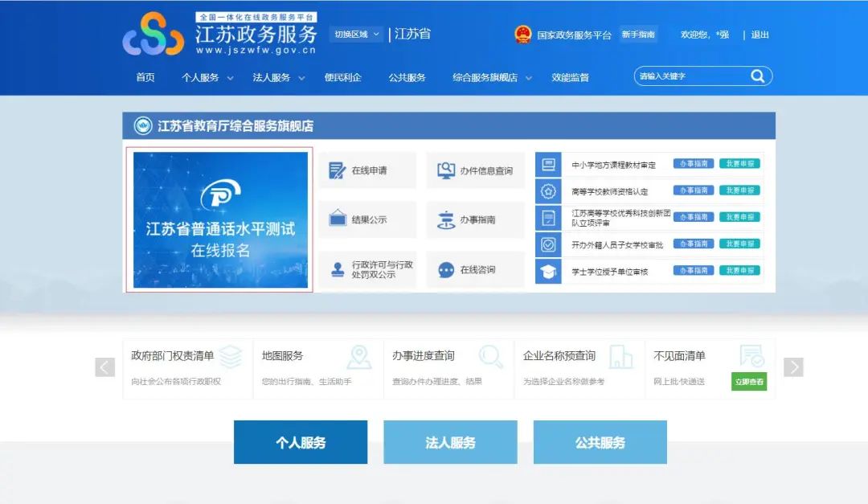The width and height of the screenshot is (868, 504).
Task: Open the 公共服务 navigation item
Action: coord(407,77)
